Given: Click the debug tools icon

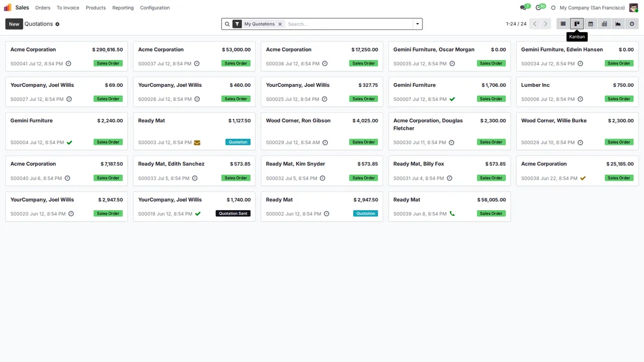Looking at the screenshot, I should coord(553,8).
